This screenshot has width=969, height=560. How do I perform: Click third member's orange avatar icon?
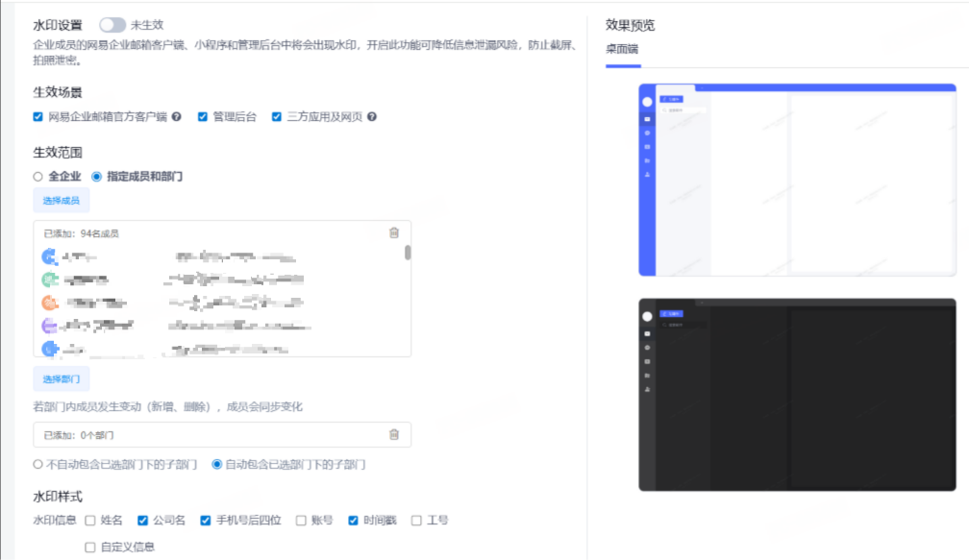[x=49, y=304]
